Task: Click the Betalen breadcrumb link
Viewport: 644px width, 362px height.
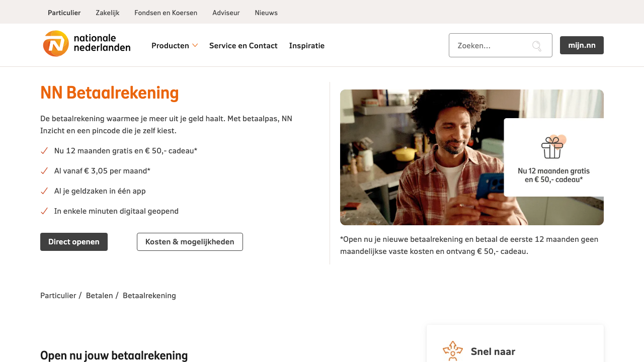Action: coord(99,296)
